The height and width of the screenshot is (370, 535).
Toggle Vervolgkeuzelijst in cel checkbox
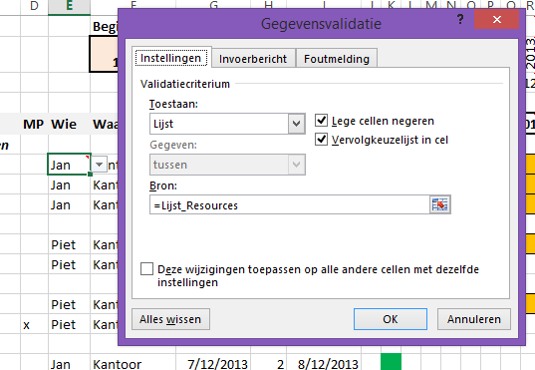(x=321, y=140)
